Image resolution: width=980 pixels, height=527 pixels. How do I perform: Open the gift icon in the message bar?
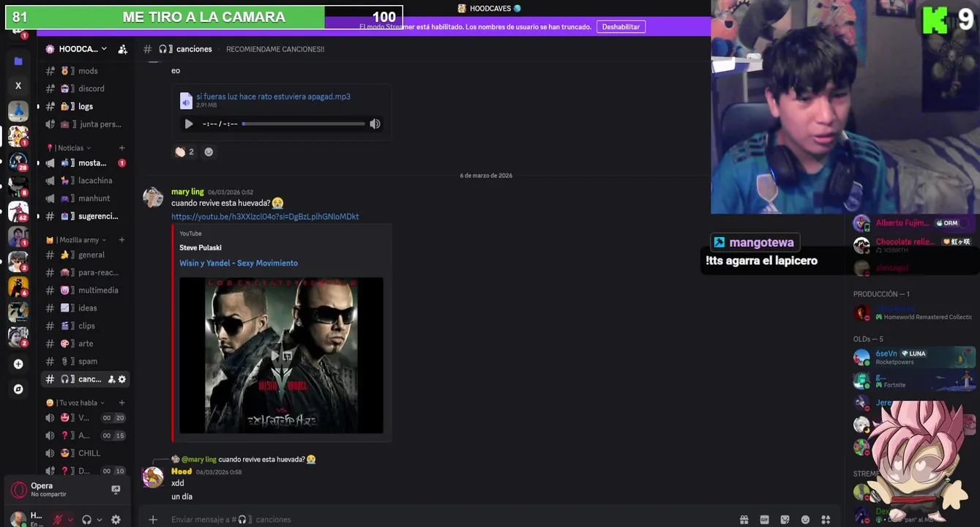(744, 520)
